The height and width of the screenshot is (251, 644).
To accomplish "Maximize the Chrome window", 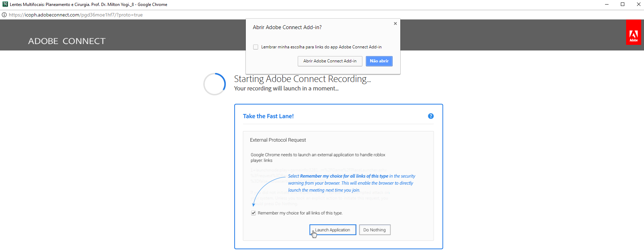I will (623, 4).
